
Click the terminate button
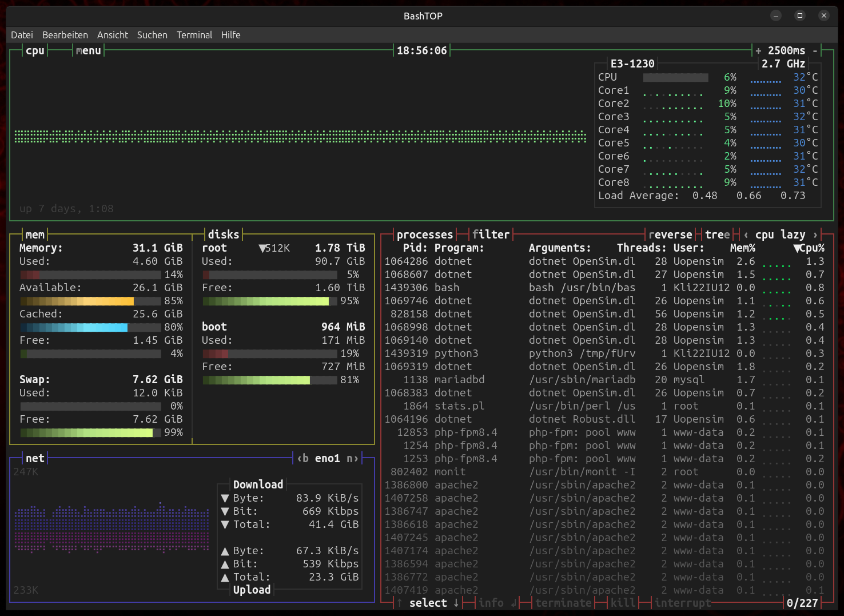(563, 603)
